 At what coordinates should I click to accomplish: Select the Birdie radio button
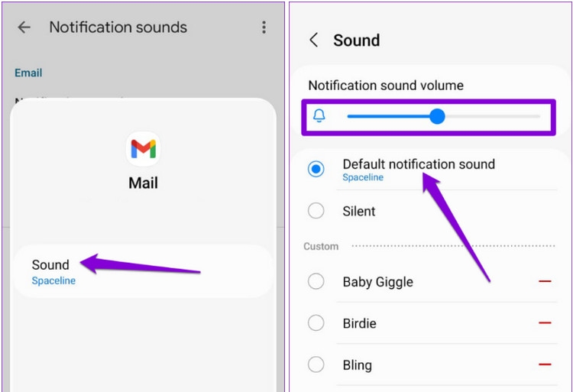[316, 323]
